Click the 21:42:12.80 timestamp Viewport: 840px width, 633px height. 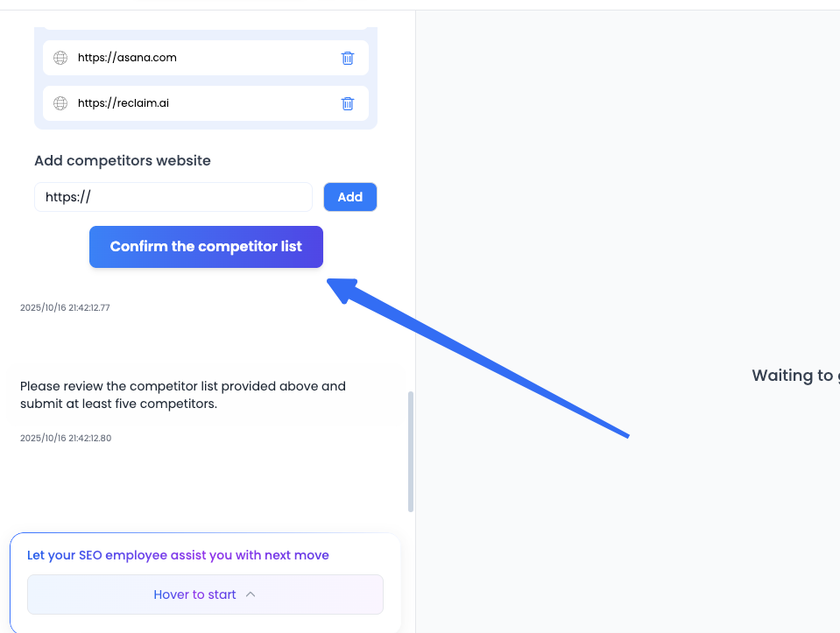point(65,438)
